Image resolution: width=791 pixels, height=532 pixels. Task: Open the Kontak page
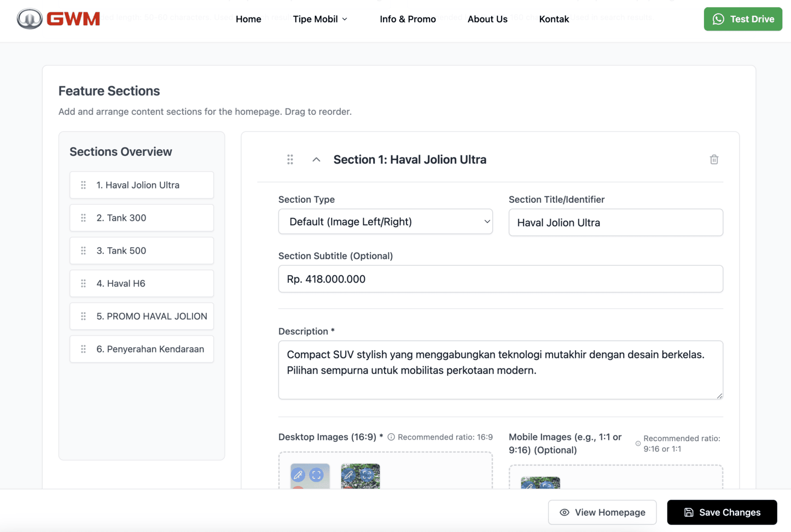[554, 19]
